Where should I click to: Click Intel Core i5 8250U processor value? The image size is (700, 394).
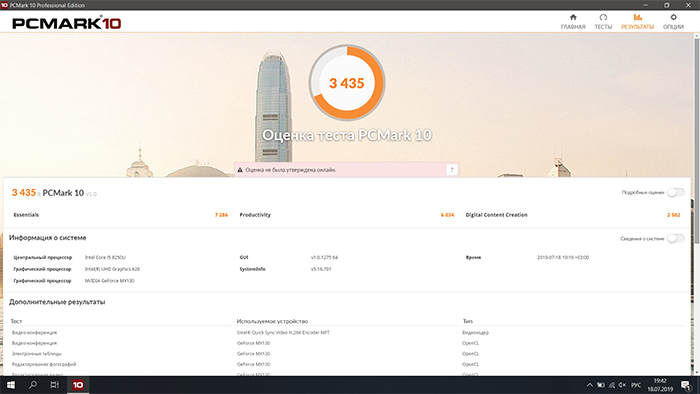coord(105,257)
